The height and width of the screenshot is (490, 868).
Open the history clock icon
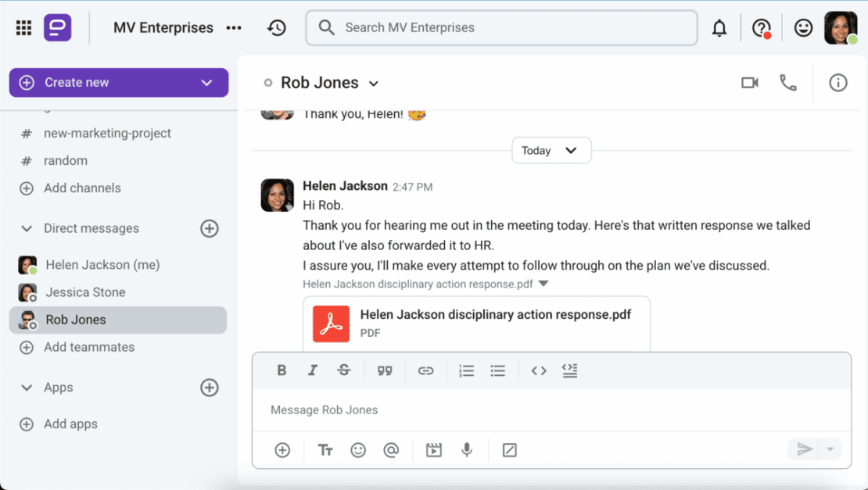(276, 27)
